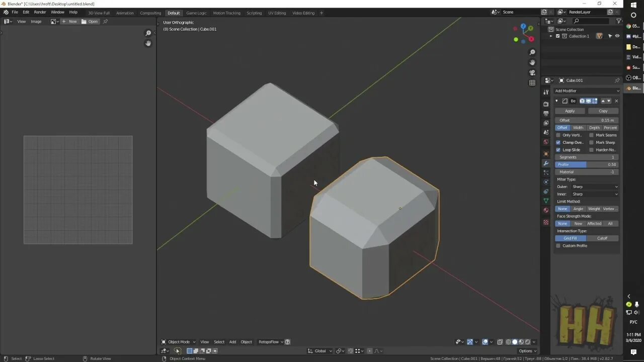Collapse the Bevel modifier panel
Image resolution: width=644 pixels, height=362 pixels.
pyautogui.click(x=556, y=101)
